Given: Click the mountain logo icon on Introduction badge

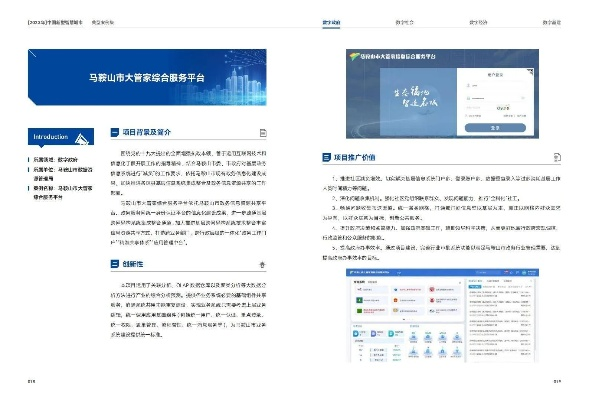Looking at the screenshot, I should tap(82, 139).
